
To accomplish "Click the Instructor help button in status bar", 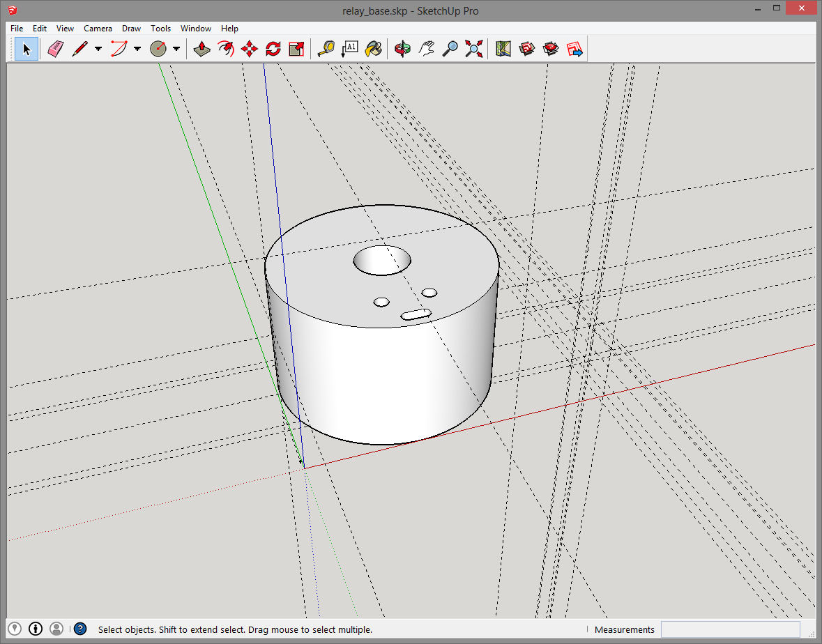I will pyautogui.click(x=80, y=629).
